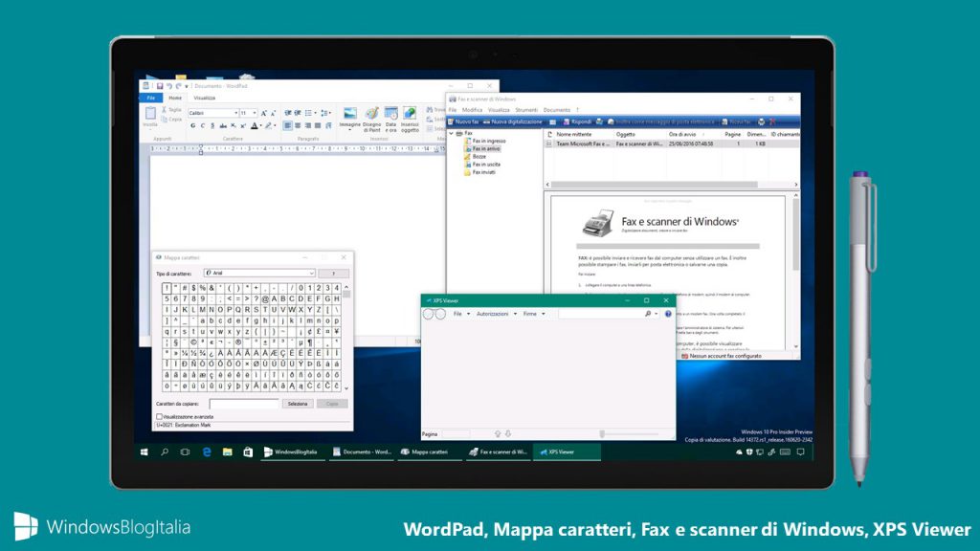Increase font size in WordPad
This screenshot has height=551, width=980.
coord(264,113)
